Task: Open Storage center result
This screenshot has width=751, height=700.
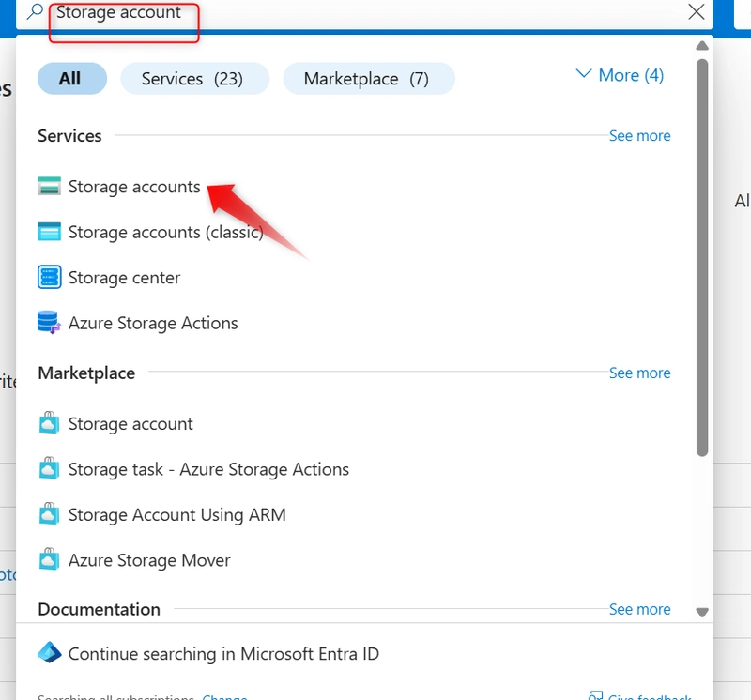Action: 125,278
